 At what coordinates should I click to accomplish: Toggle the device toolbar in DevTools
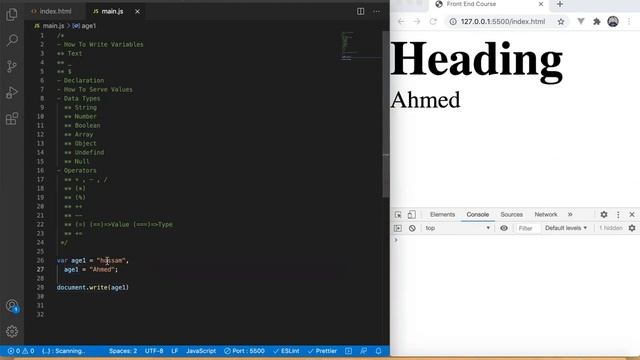[x=411, y=214]
